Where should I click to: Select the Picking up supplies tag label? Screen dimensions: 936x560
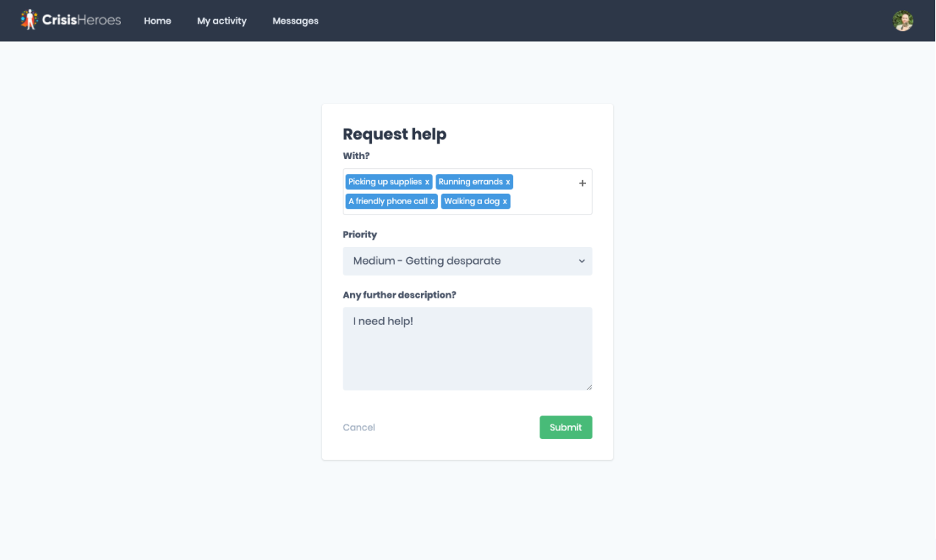point(385,182)
